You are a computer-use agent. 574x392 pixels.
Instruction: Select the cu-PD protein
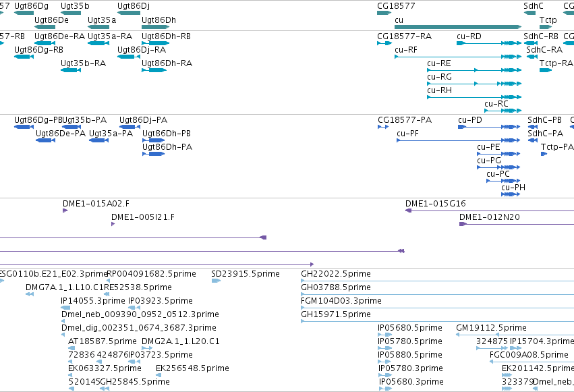click(x=489, y=127)
